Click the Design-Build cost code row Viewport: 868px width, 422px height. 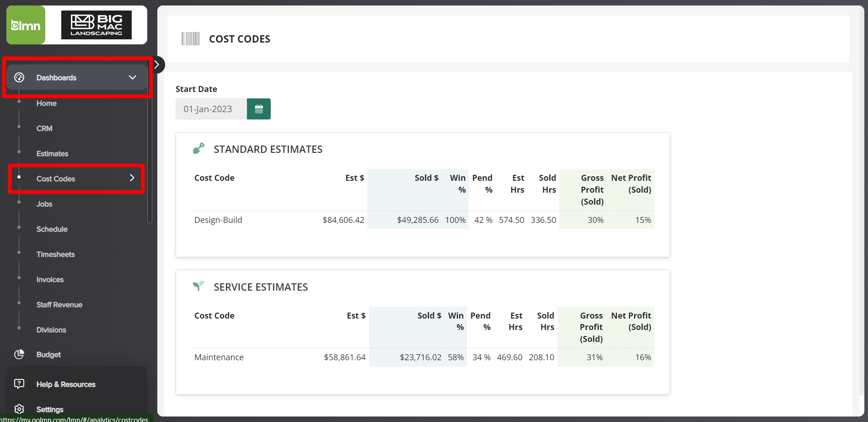pos(423,220)
